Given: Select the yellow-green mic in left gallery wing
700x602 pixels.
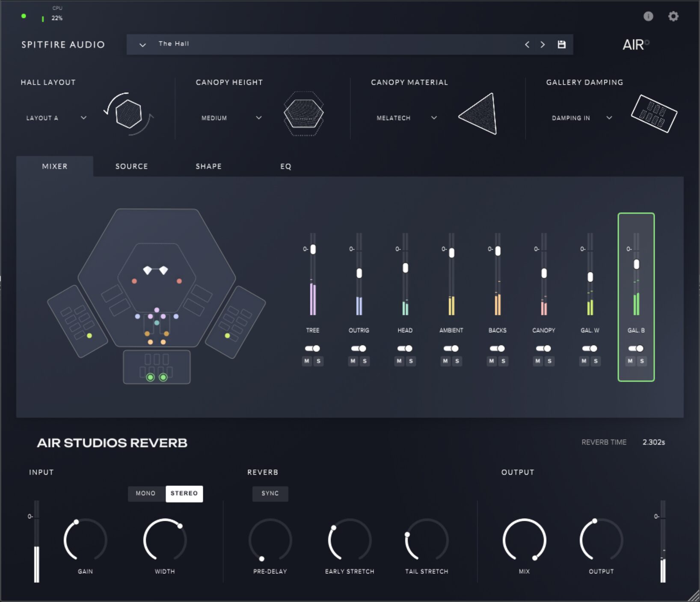Looking at the screenshot, I should tap(89, 336).
